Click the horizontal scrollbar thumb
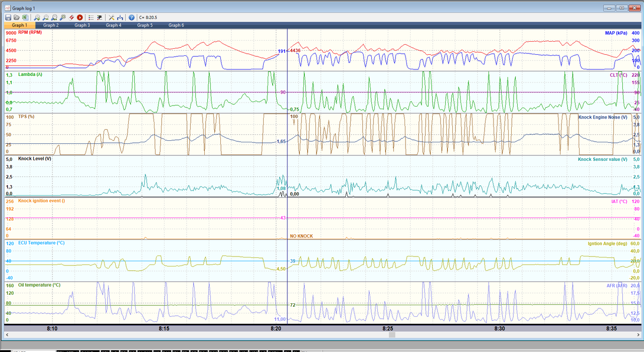This screenshot has width=644, height=352. (392, 334)
